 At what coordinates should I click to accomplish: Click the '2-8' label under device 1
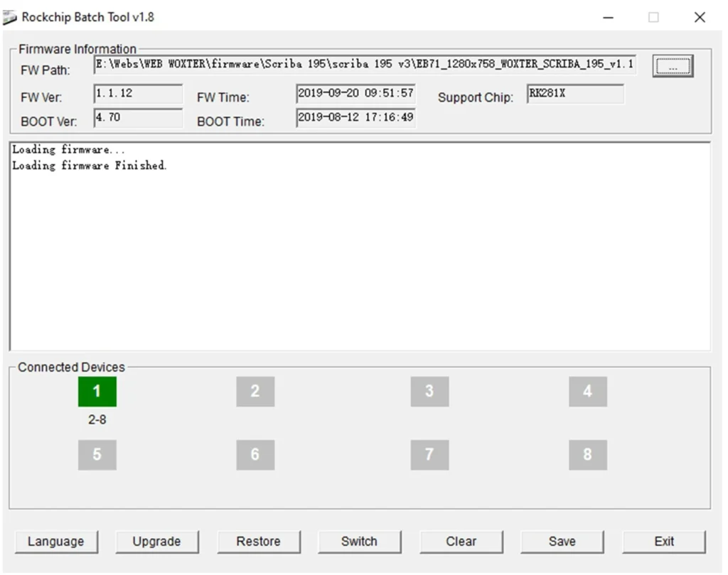[97, 419]
